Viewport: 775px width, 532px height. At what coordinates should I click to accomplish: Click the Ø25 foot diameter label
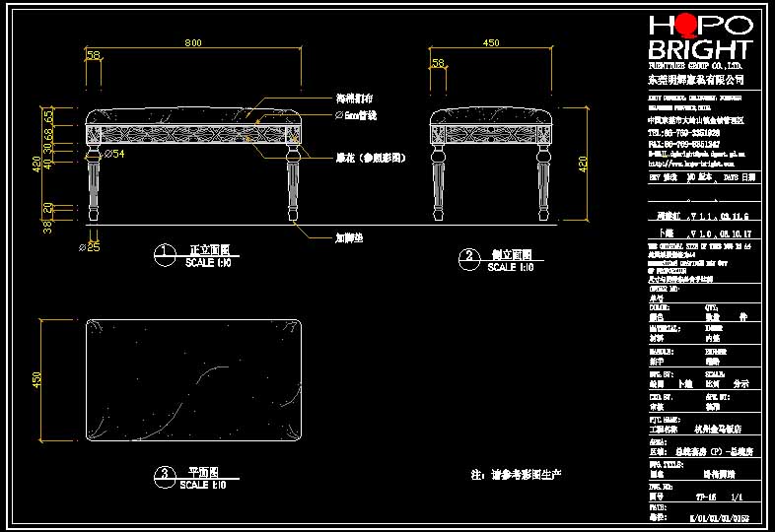point(90,247)
